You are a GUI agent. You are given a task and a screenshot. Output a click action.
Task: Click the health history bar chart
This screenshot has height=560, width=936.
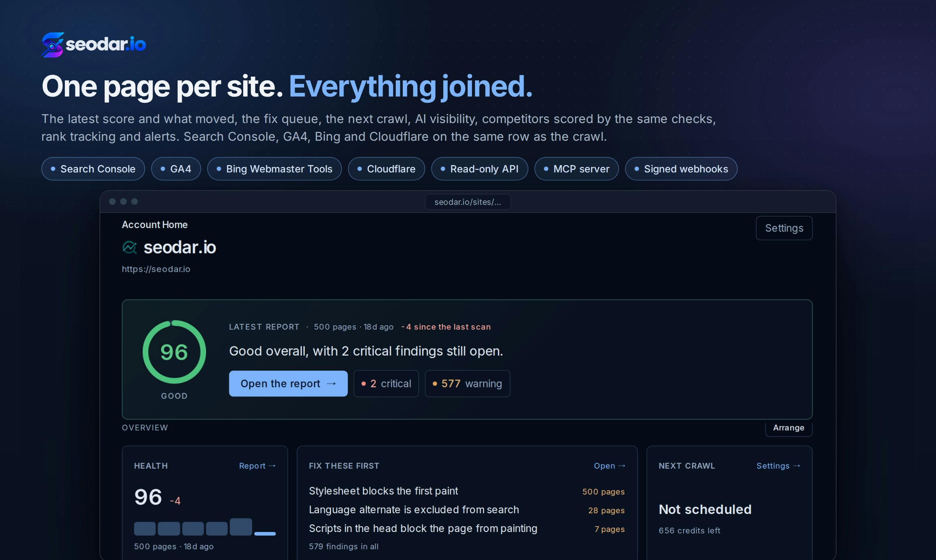pos(205,527)
